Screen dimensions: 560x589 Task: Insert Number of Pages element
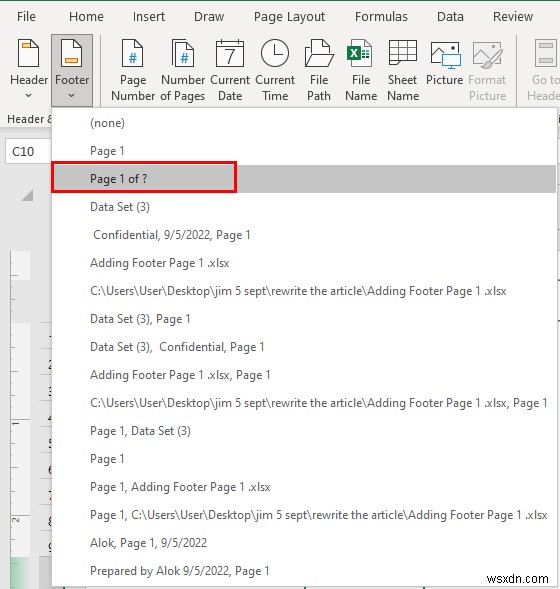pos(183,70)
